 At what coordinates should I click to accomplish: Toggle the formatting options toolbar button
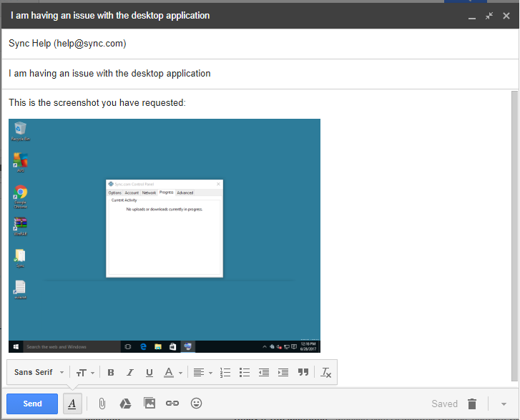(72, 404)
